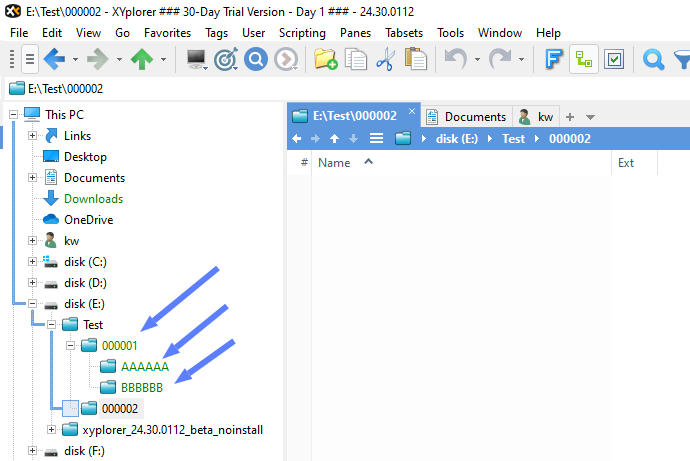Click the blue F font/filter icon

click(554, 59)
